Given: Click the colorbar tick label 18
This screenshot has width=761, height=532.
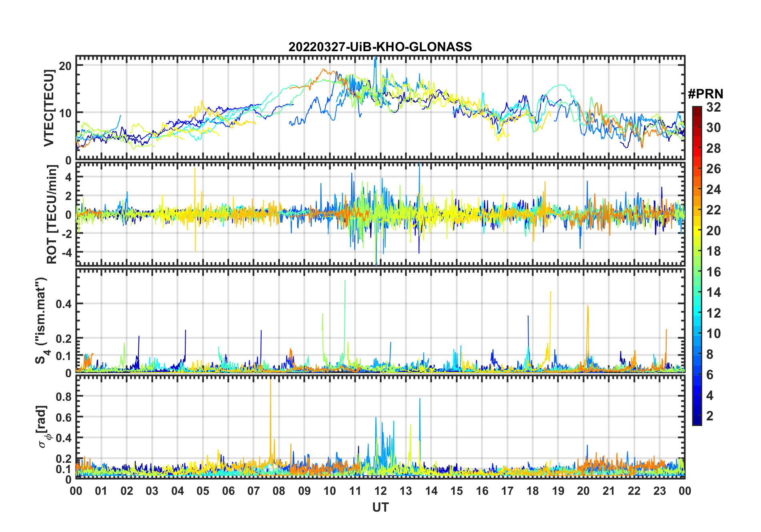Looking at the screenshot, I should [713, 251].
